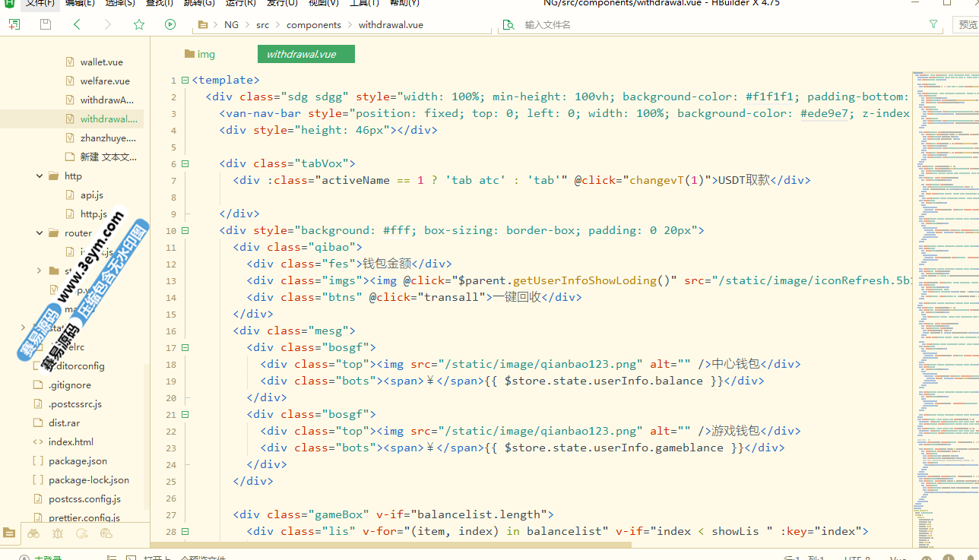Select the withdrawal.vue editor tab
This screenshot has width=979, height=560.
click(301, 54)
